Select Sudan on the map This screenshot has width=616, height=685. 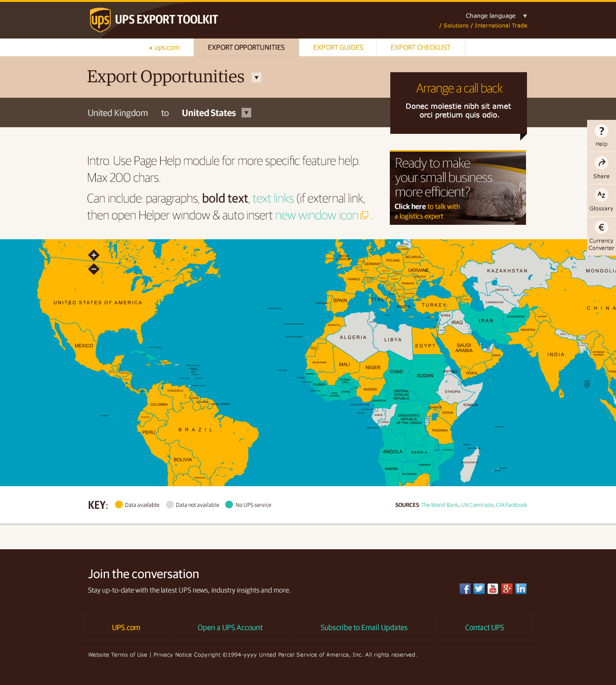425,375
